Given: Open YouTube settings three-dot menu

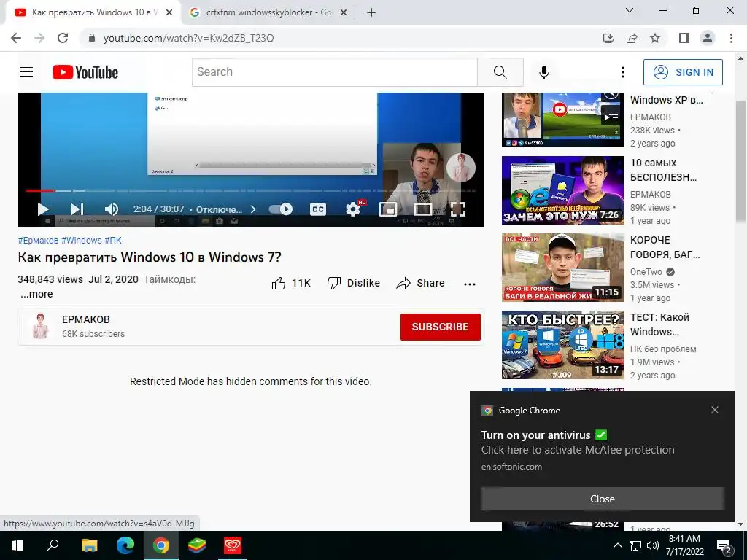Looking at the screenshot, I should (x=623, y=72).
